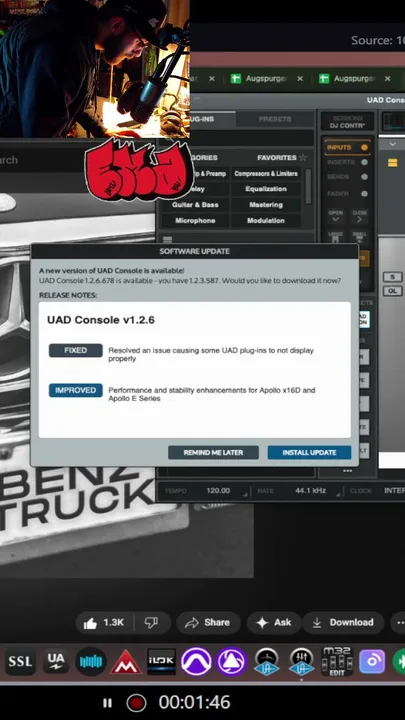Click the three-dots icon in Console sidebar
This screenshot has width=405, height=720.
click(x=348, y=471)
